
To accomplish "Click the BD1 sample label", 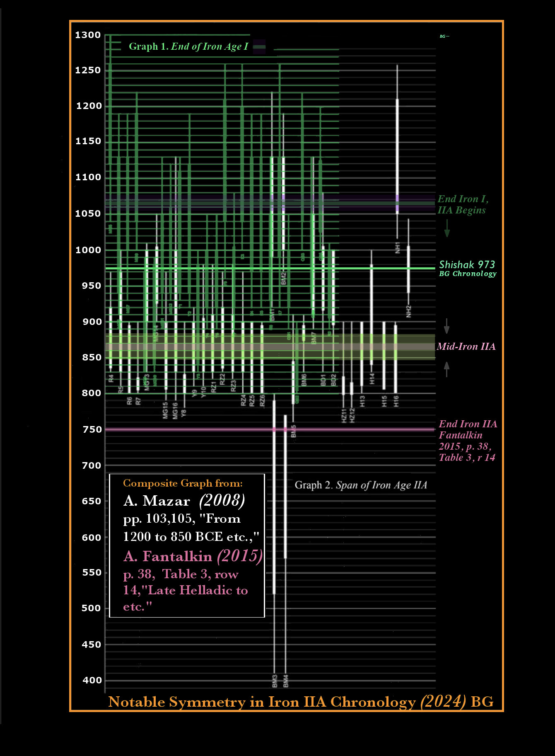I will (323, 380).
